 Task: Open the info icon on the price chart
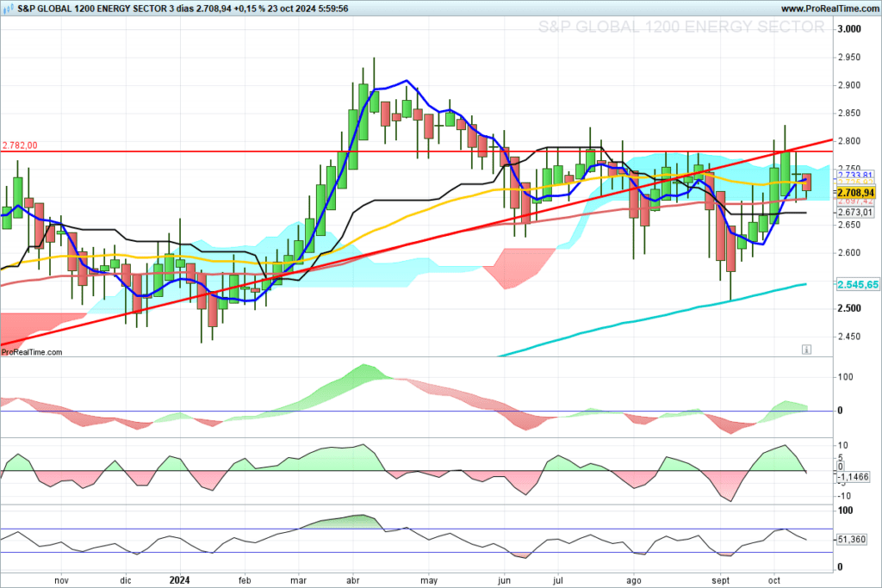click(806, 350)
